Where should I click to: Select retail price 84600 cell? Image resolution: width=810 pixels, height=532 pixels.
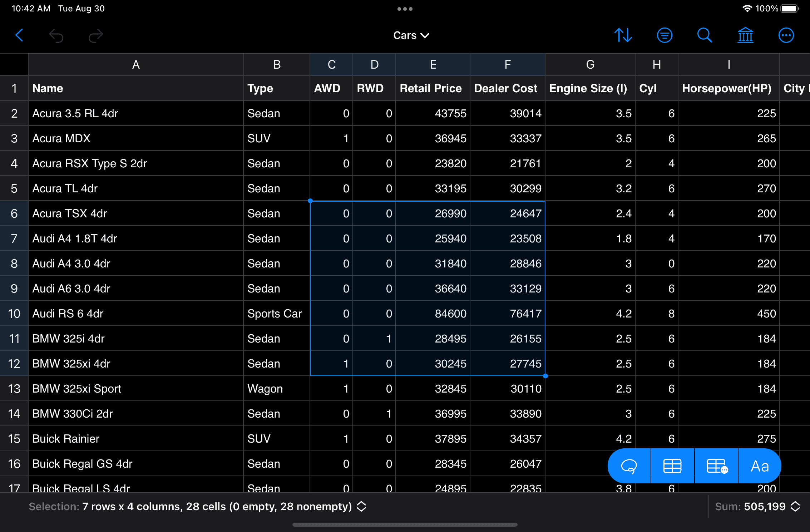pos(433,314)
